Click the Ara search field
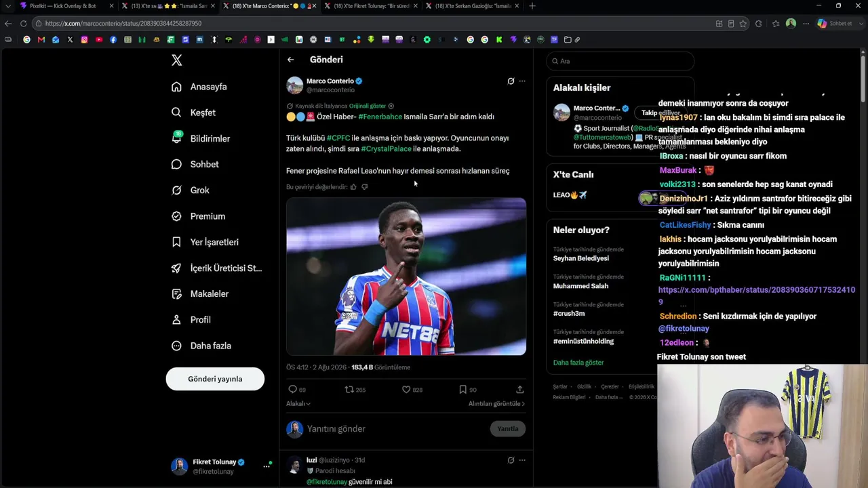Screen dimensions: 868x488 click(x=620, y=61)
